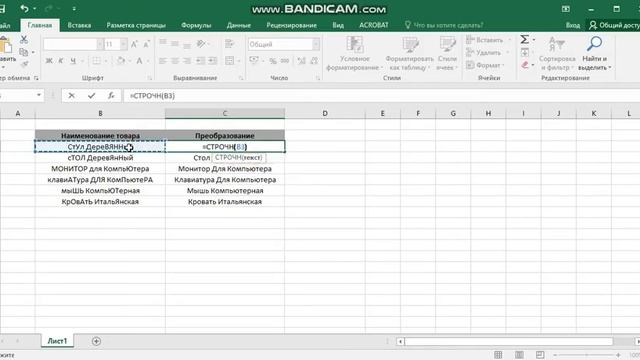Click the Undo arrow in quick access toolbar
The image size is (640, 360).
[x=24, y=8]
